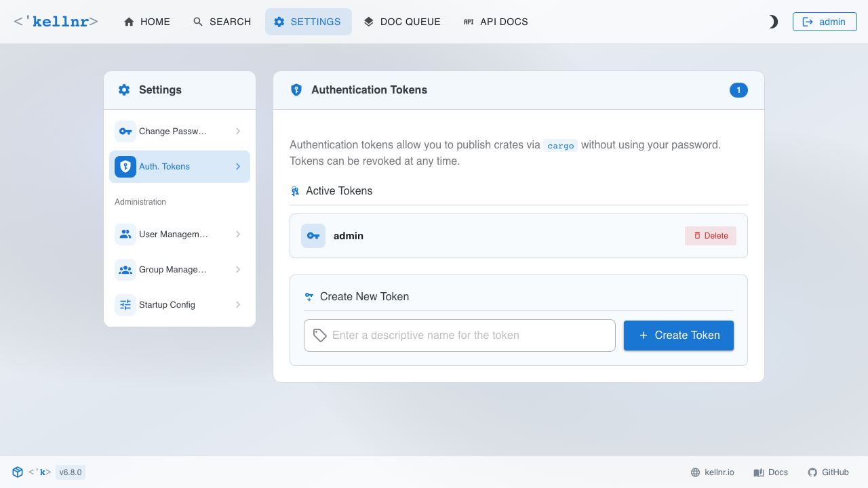Click the Group Management icon

125,270
